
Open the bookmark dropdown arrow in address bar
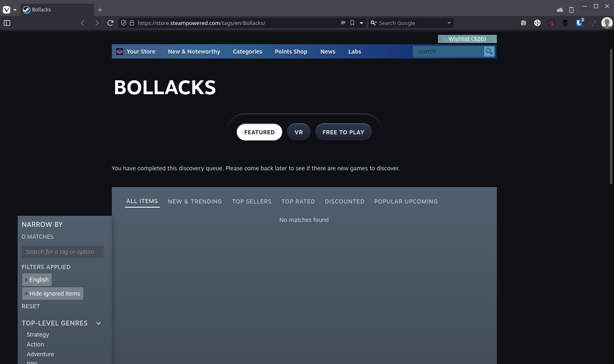(x=361, y=23)
